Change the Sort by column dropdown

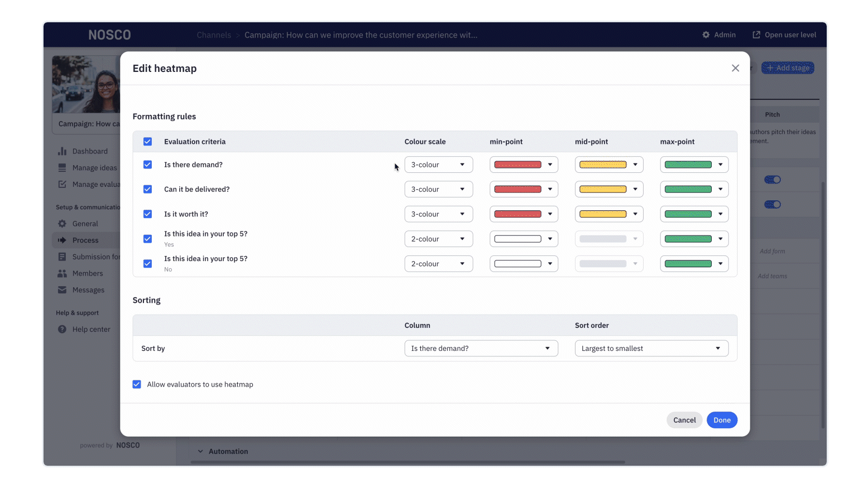pyautogui.click(x=481, y=348)
